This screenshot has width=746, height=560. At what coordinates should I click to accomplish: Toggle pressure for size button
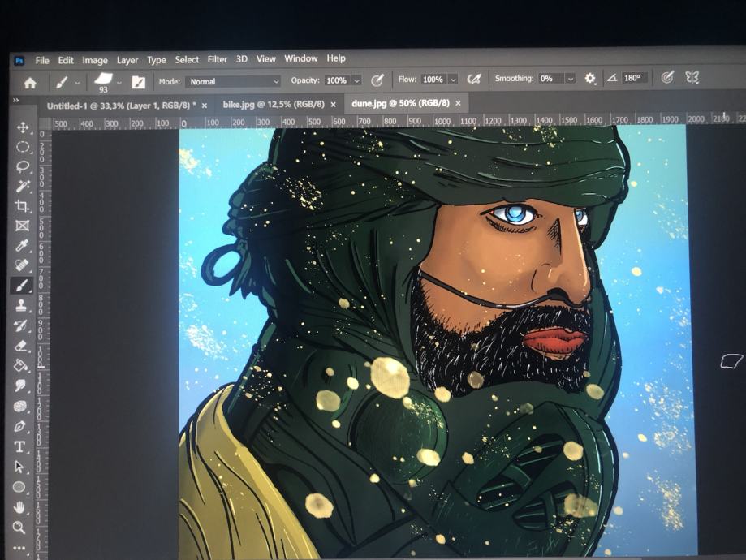point(667,77)
